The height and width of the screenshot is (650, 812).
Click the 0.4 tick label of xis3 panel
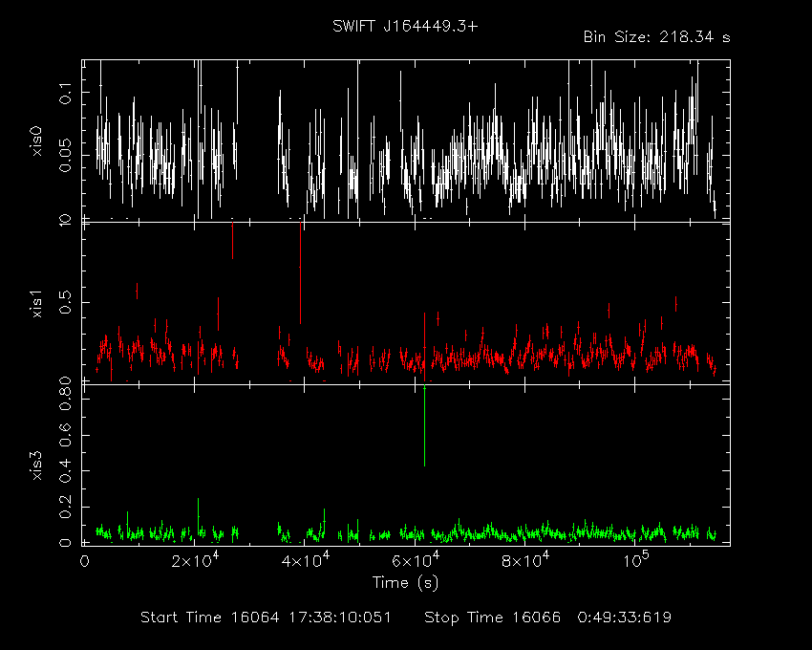click(x=66, y=470)
